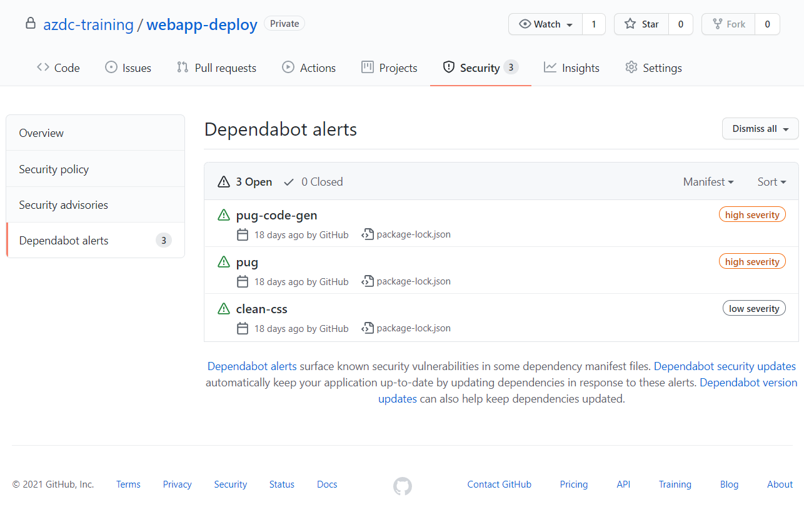This screenshot has height=532, width=804.
Task: Click the package-lock.json manifest icon for pug
Action: [x=368, y=281]
